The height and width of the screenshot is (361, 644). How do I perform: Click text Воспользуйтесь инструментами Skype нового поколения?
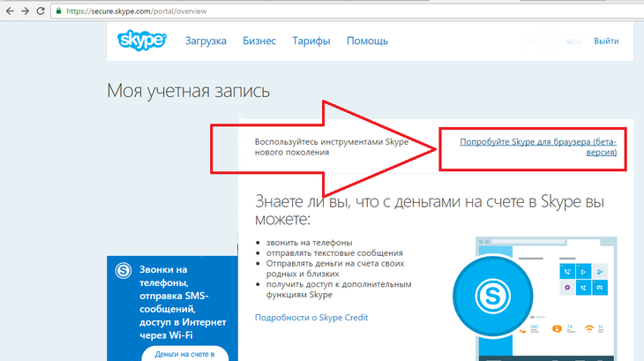click(x=332, y=147)
